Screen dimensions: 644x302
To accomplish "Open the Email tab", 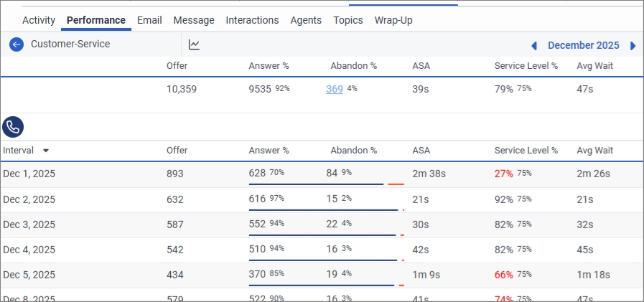I will coord(149,20).
